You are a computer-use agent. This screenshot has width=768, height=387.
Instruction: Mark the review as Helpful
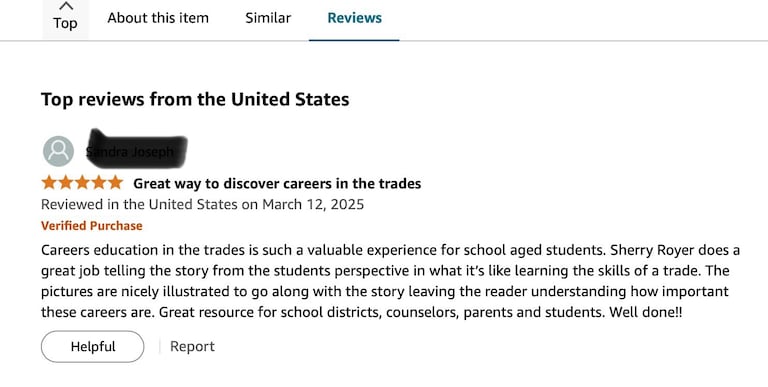click(93, 346)
